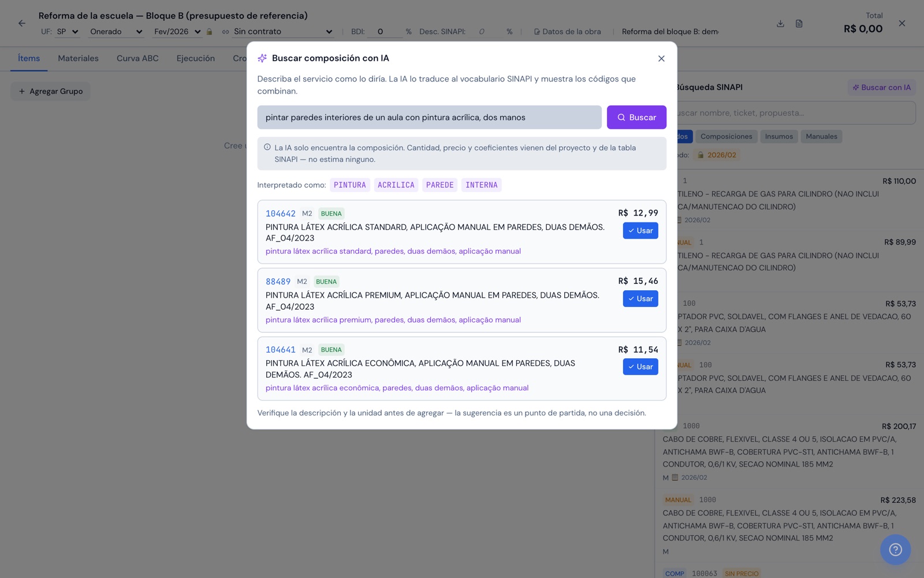This screenshot has height=578, width=924.
Task: Open composition code 88489
Action: tap(278, 281)
